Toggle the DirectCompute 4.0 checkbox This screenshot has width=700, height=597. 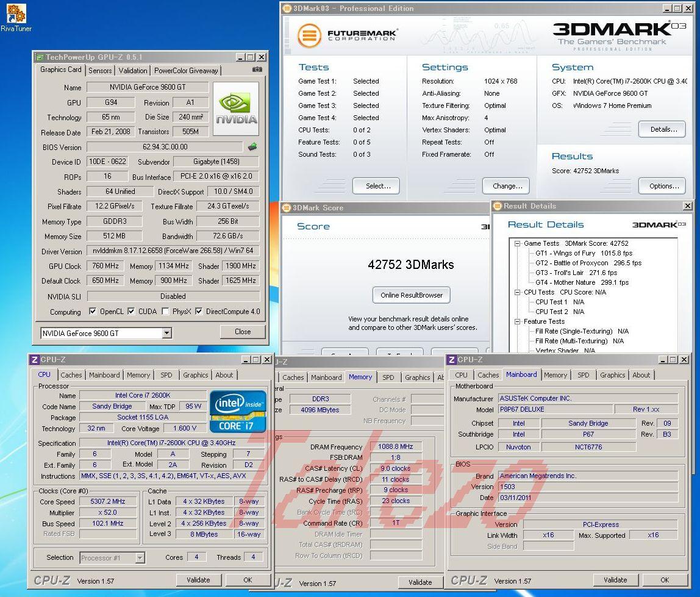tap(199, 311)
